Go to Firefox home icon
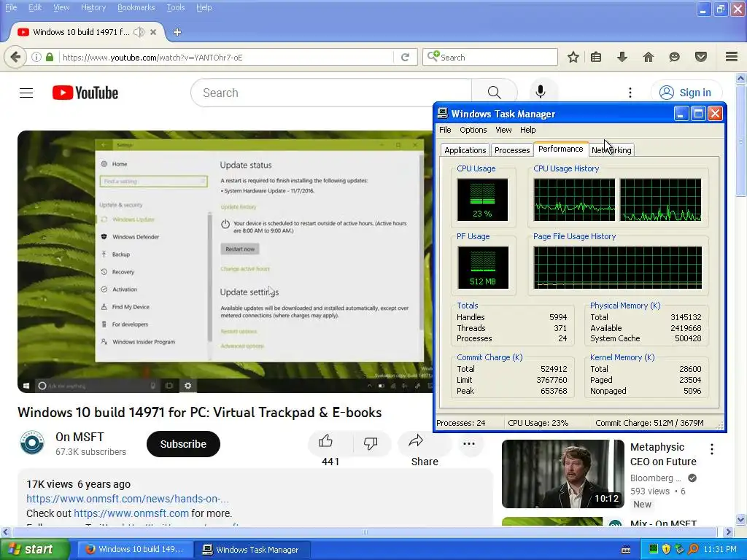Screen dimensions: 747x560 (649, 57)
